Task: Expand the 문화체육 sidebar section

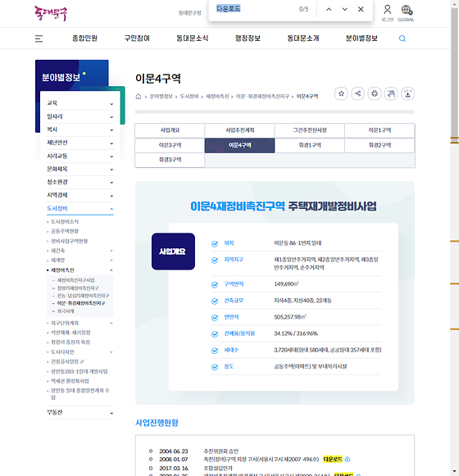Action: coord(80,169)
